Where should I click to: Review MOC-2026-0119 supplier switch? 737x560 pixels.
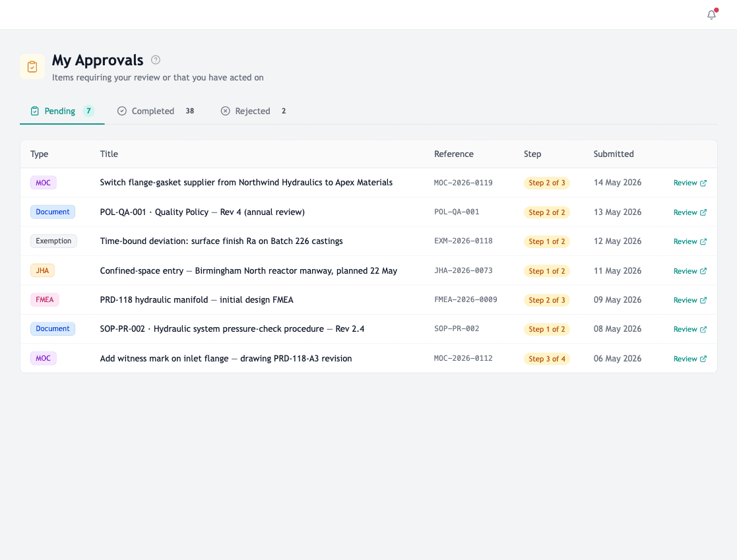(689, 183)
